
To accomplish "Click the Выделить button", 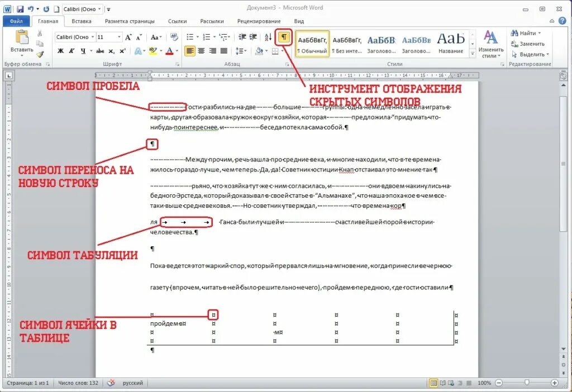I will tap(530, 54).
